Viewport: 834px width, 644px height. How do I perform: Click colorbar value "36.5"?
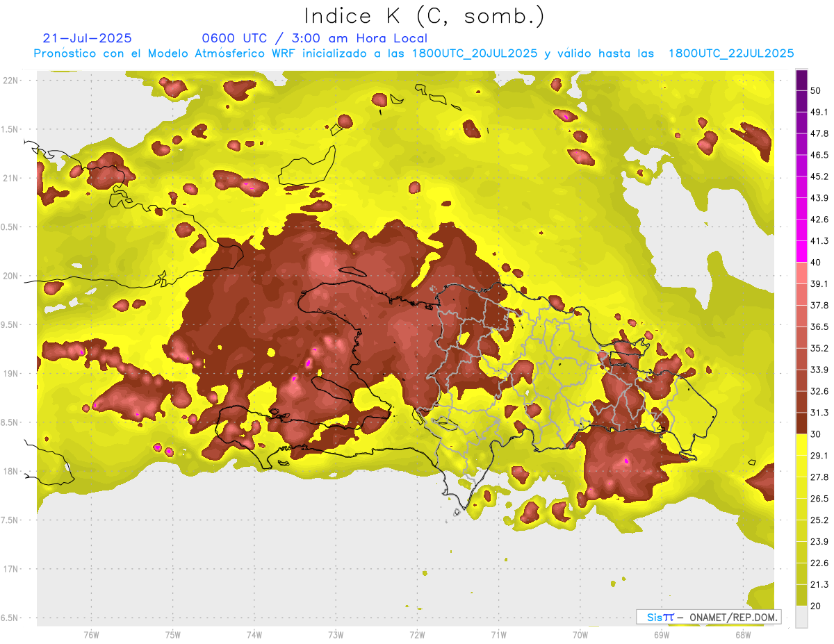pyautogui.click(x=819, y=327)
